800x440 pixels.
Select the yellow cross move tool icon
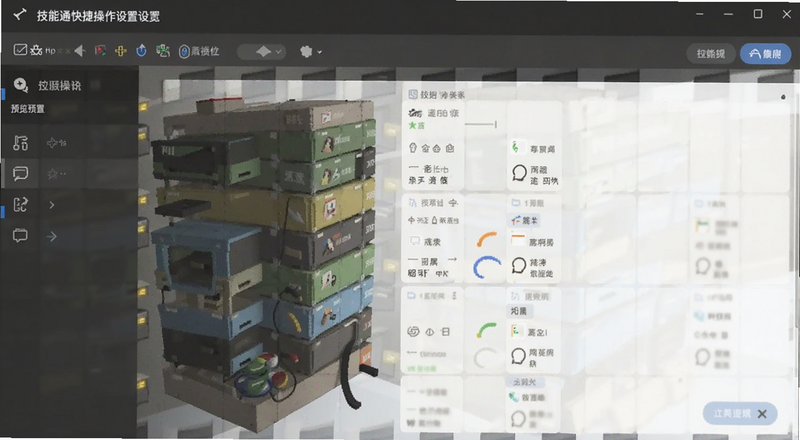[120, 51]
